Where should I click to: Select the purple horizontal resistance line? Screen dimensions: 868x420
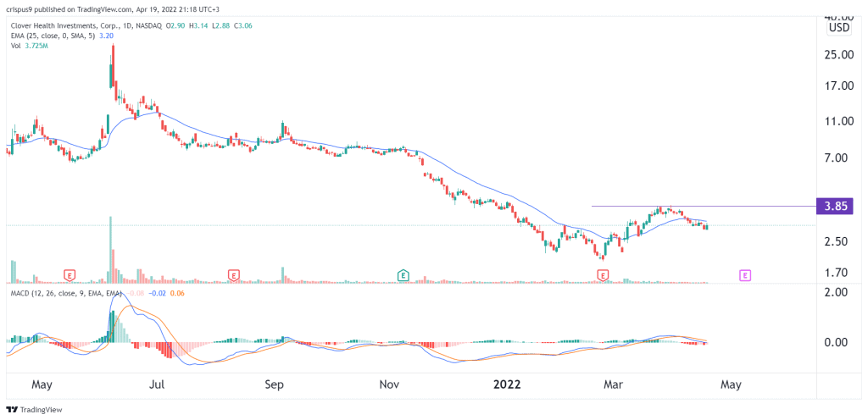pyautogui.click(x=704, y=206)
